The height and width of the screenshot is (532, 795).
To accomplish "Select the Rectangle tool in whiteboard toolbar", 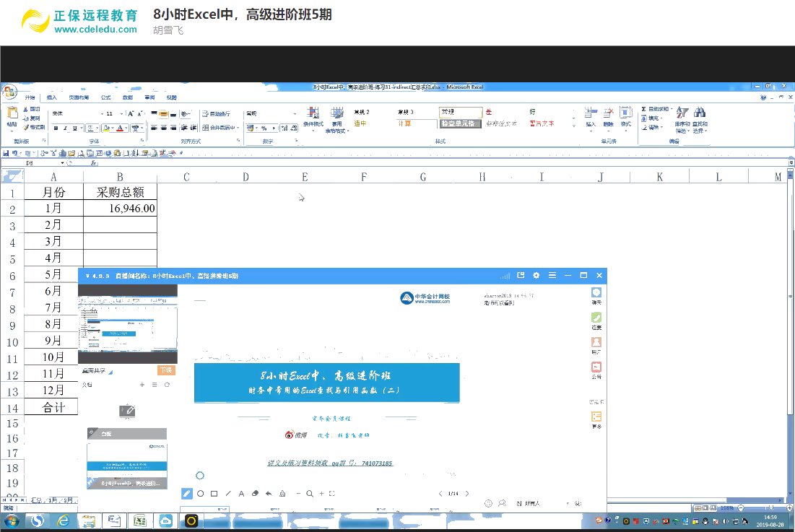I will point(214,494).
